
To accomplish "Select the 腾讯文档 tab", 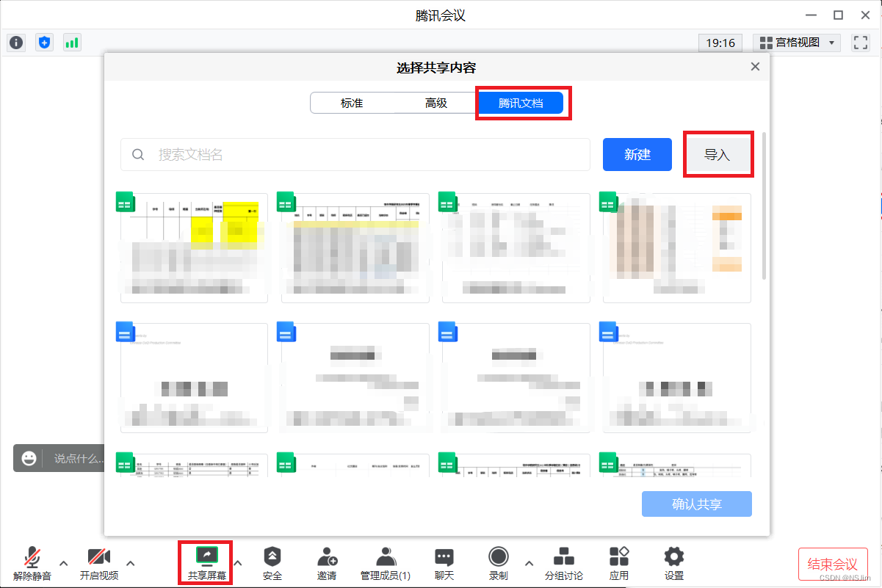I will coord(521,103).
